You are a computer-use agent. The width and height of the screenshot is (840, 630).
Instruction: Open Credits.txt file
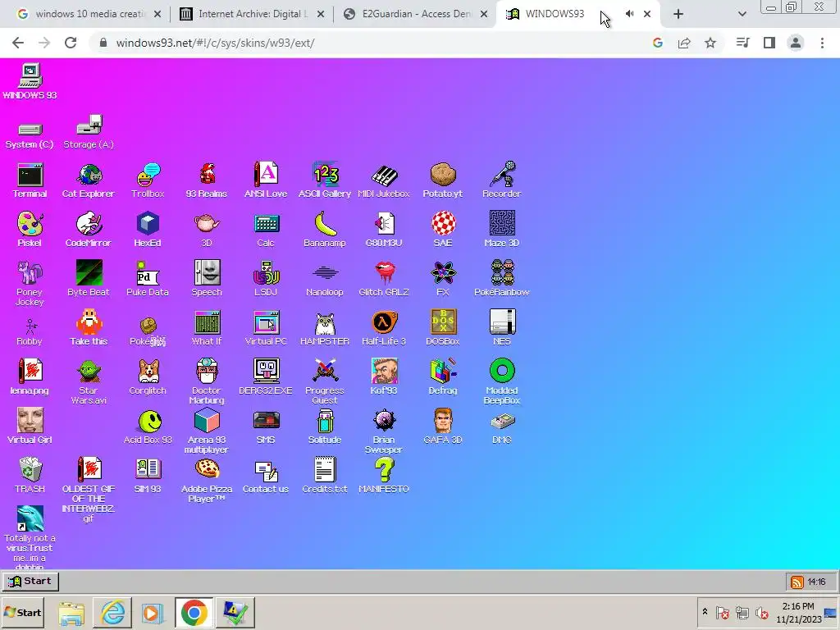click(325, 476)
